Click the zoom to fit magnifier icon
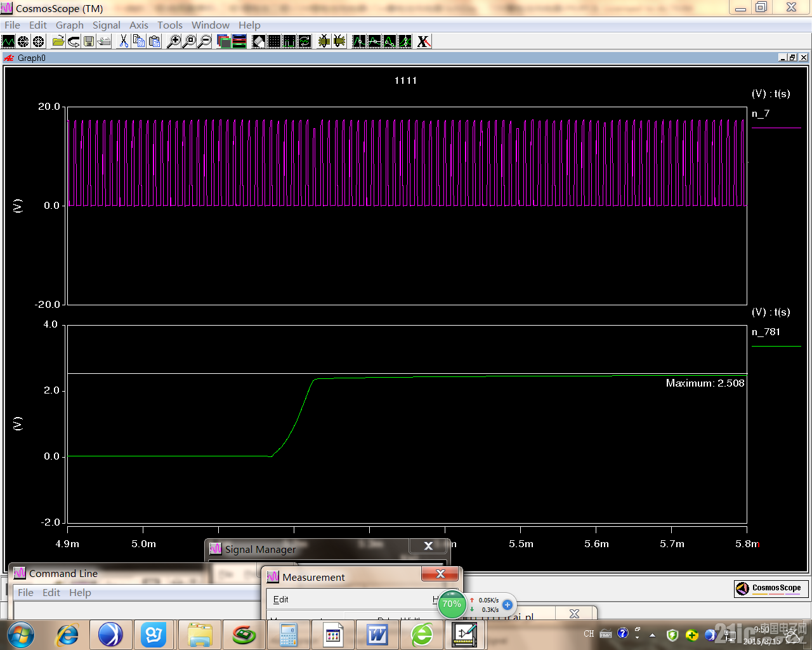This screenshot has height=650, width=812. pyautogui.click(x=189, y=41)
